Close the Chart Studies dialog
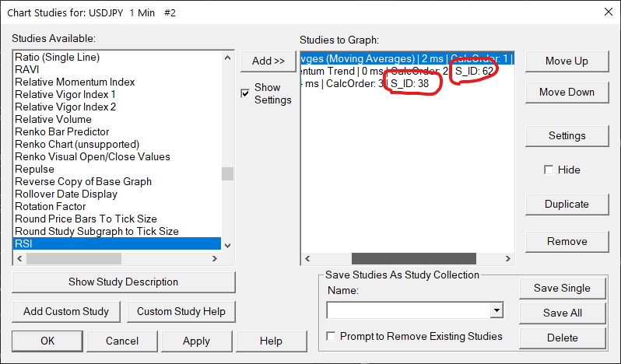Image resolution: width=621 pixels, height=364 pixels. coord(608,11)
